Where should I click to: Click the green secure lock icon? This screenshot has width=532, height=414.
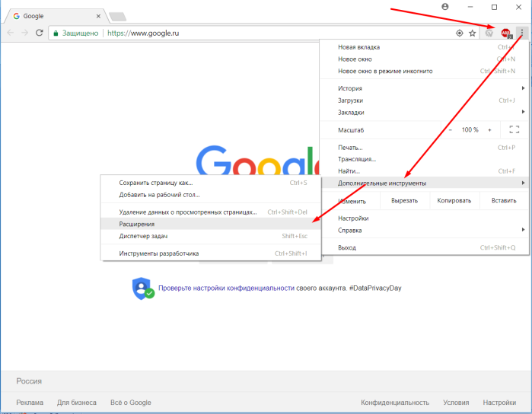pyautogui.click(x=56, y=33)
